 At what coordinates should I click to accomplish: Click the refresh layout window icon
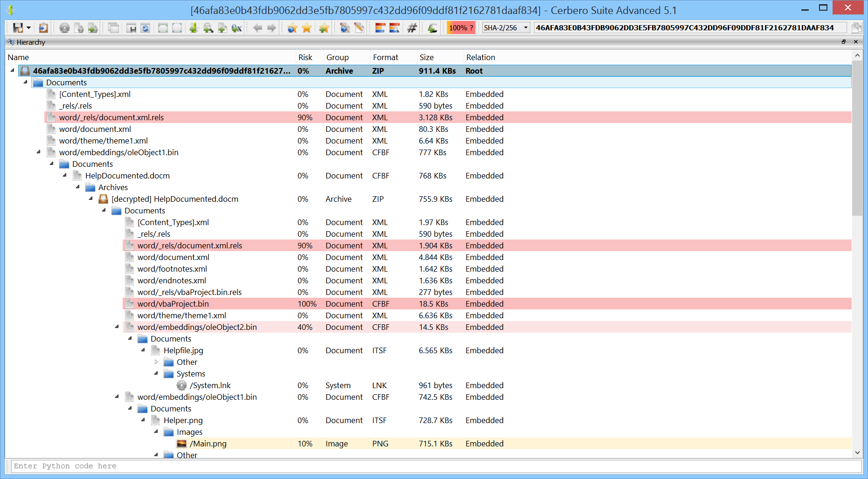click(x=145, y=28)
